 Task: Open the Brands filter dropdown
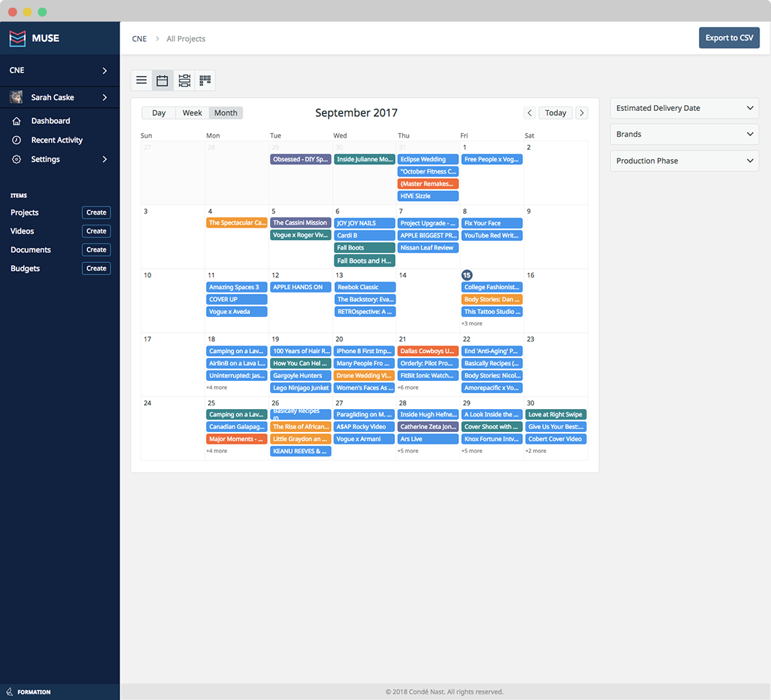(x=685, y=134)
